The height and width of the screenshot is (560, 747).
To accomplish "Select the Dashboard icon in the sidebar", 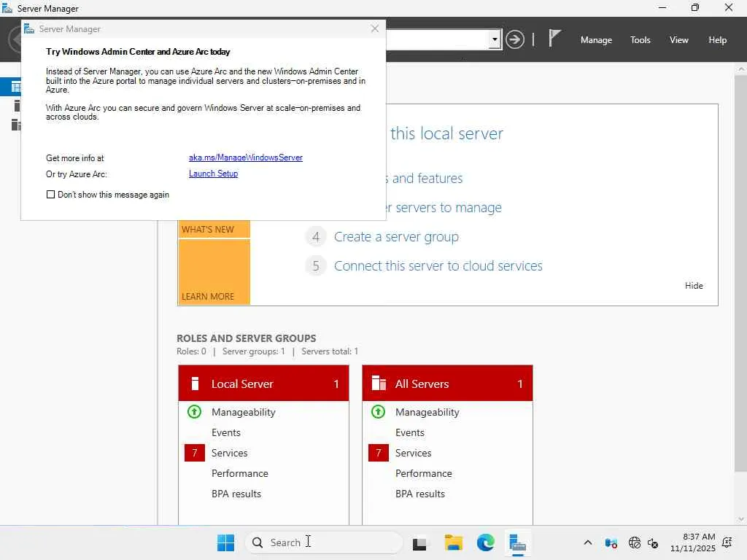I will (x=16, y=87).
